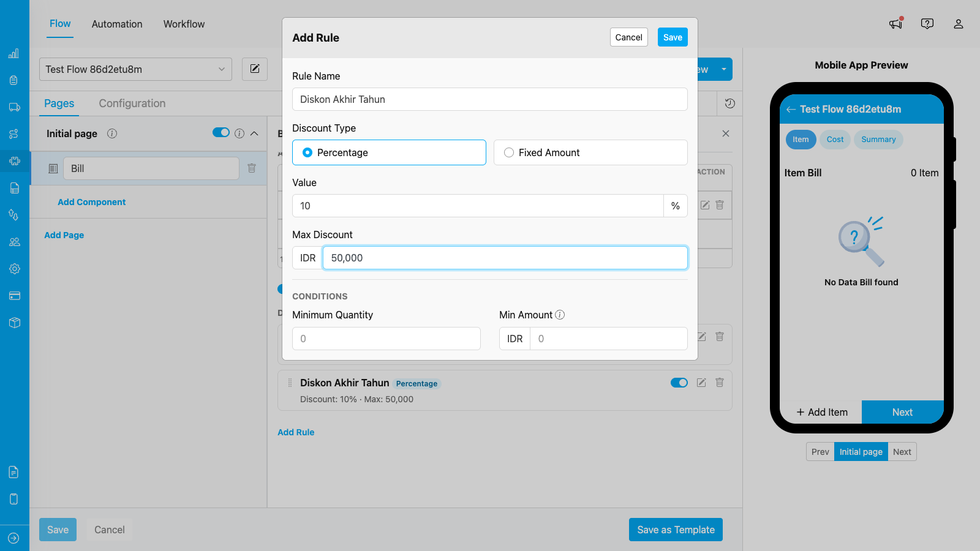The width and height of the screenshot is (980, 551).
Task: Delete the Bill component with the trash icon
Action: 252,168
